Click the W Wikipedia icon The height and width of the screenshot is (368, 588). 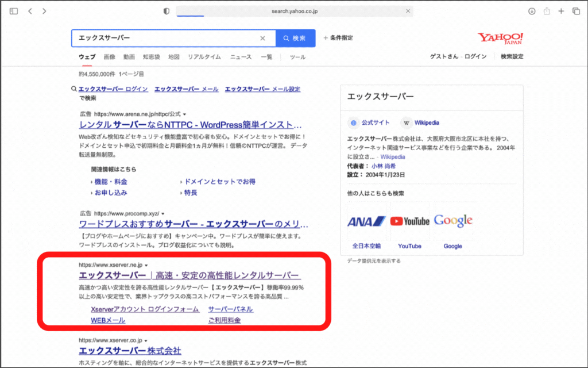[406, 123]
